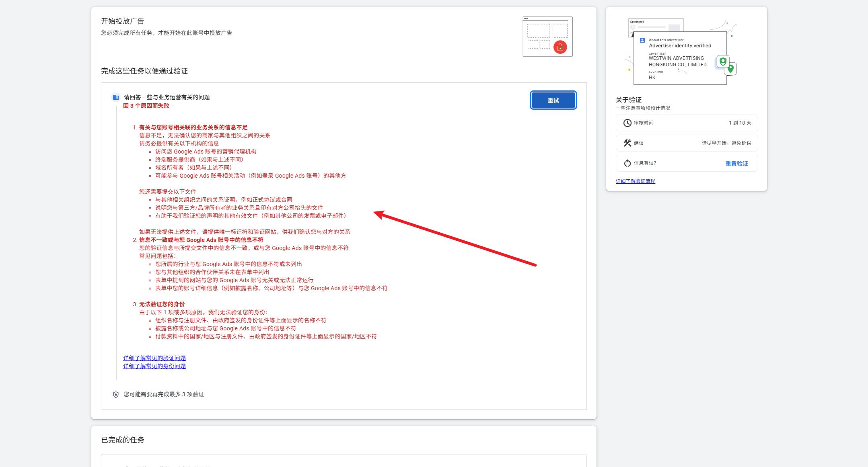This screenshot has height=467, width=868.
Task: Click the 已完成的任务 section heading
Action: 123,440
